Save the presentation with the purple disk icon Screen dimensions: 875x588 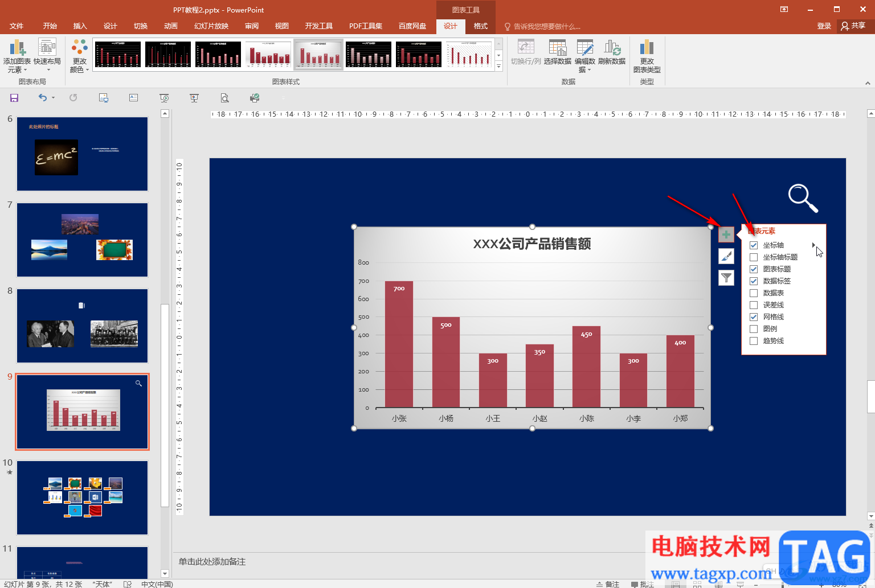[14, 98]
